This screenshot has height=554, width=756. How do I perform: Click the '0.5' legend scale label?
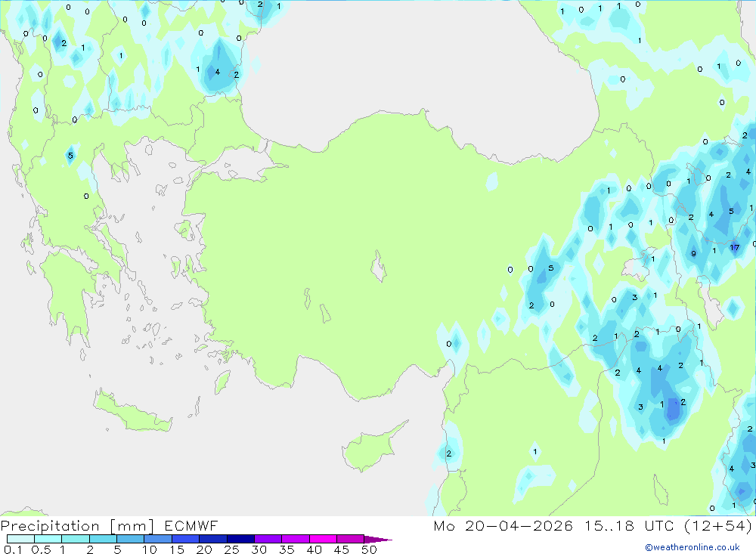click(41, 549)
